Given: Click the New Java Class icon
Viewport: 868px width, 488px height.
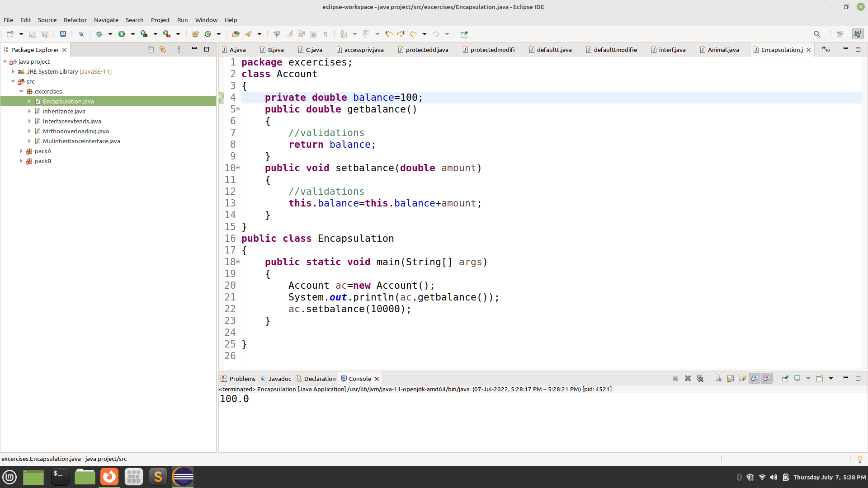Looking at the screenshot, I should [x=208, y=34].
